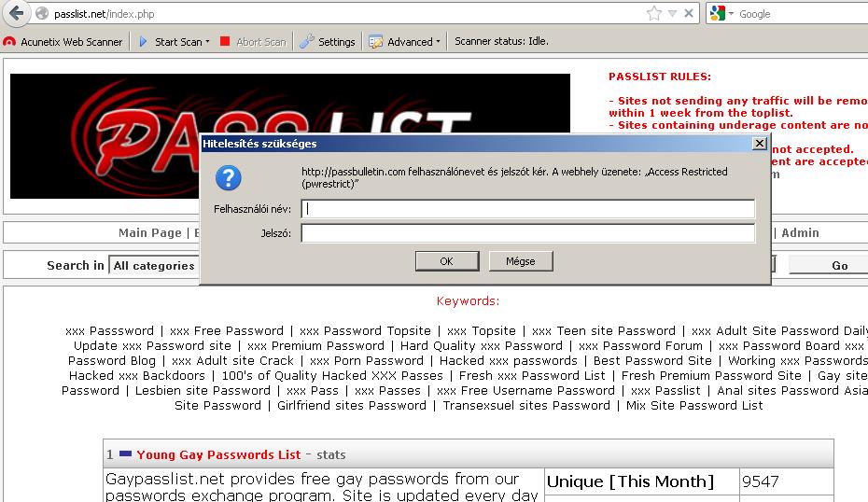Click the browser back arrow button
The height and width of the screenshot is (502, 868).
17,13
